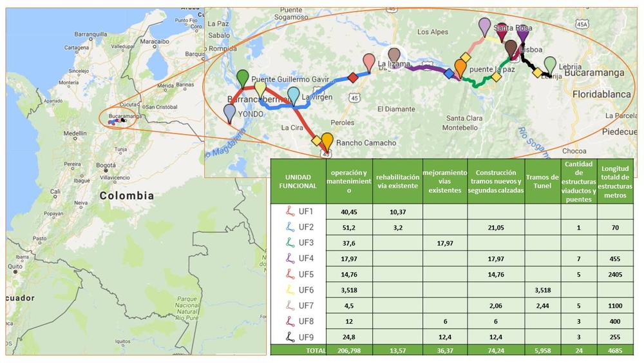Click the 2,44 cell in UF7 row

click(542, 306)
